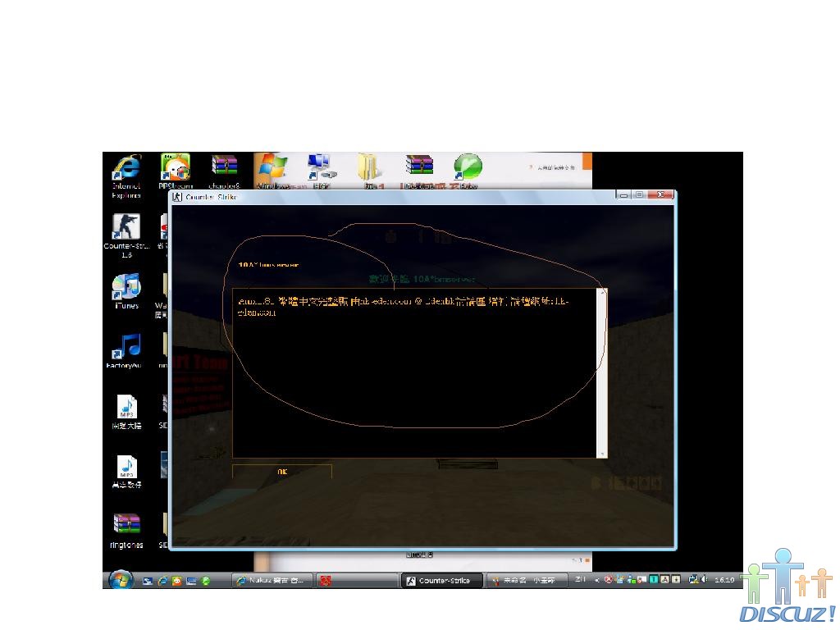Minimize the Counter-Strike window
The width and height of the screenshot is (840, 630).
[x=623, y=195]
